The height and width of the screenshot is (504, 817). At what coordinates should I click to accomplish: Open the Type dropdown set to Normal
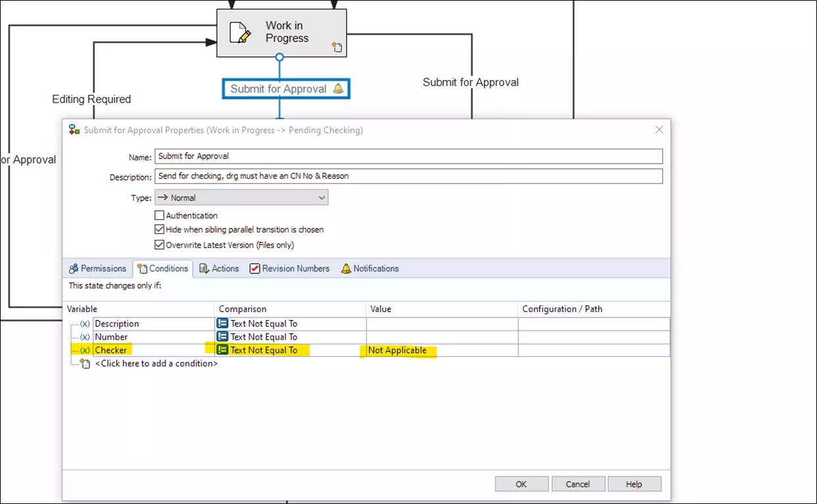(241, 197)
